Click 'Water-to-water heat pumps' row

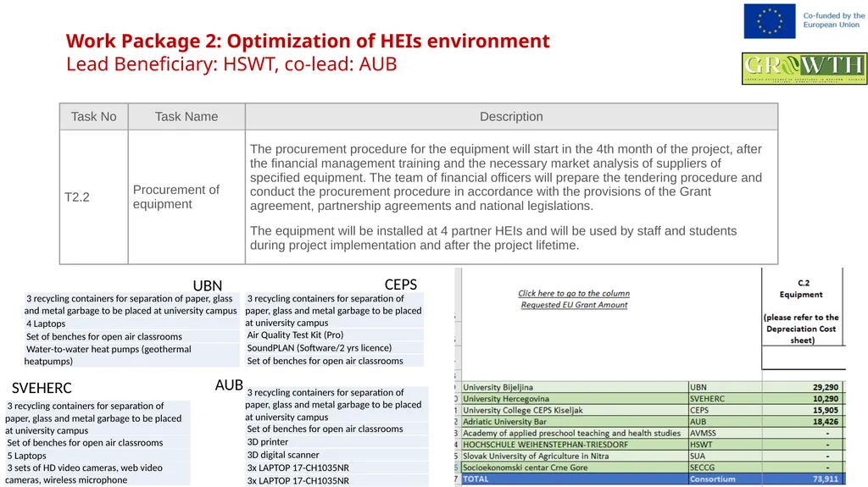[x=131, y=355]
